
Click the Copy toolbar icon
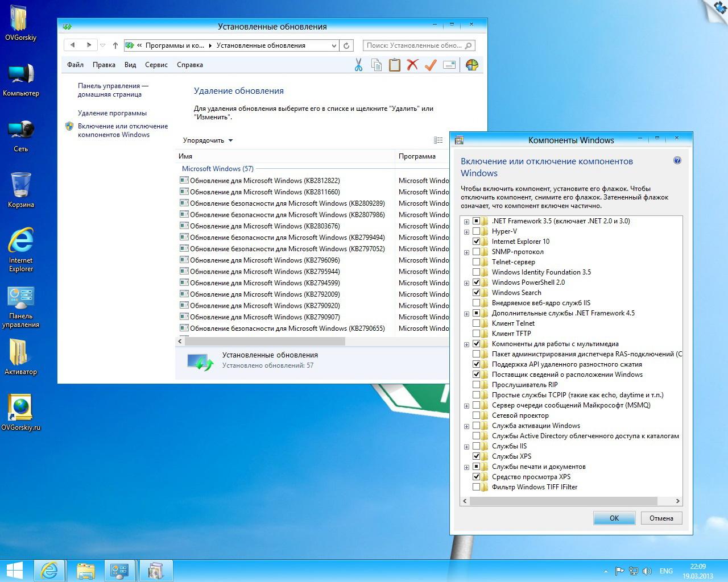(376, 65)
